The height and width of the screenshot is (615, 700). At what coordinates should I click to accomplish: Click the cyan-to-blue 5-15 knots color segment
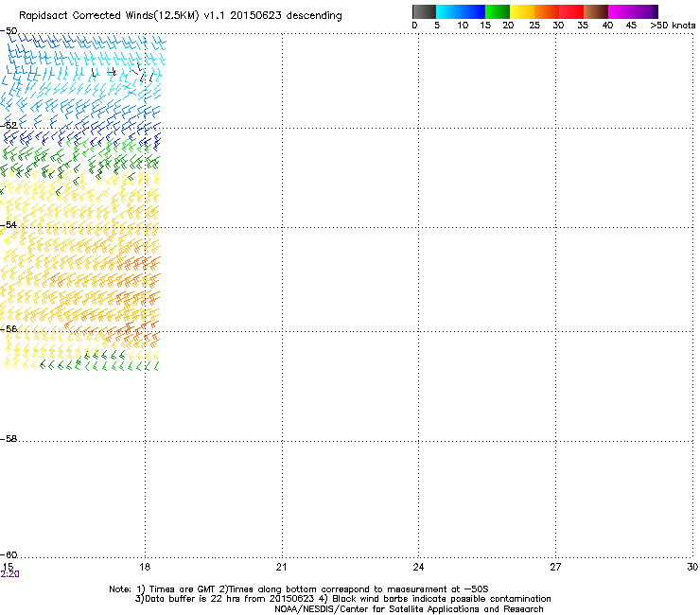[461, 11]
